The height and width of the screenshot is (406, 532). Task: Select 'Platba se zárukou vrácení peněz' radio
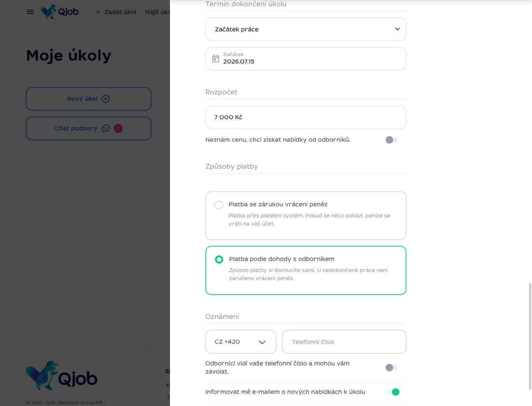pyautogui.click(x=219, y=205)
